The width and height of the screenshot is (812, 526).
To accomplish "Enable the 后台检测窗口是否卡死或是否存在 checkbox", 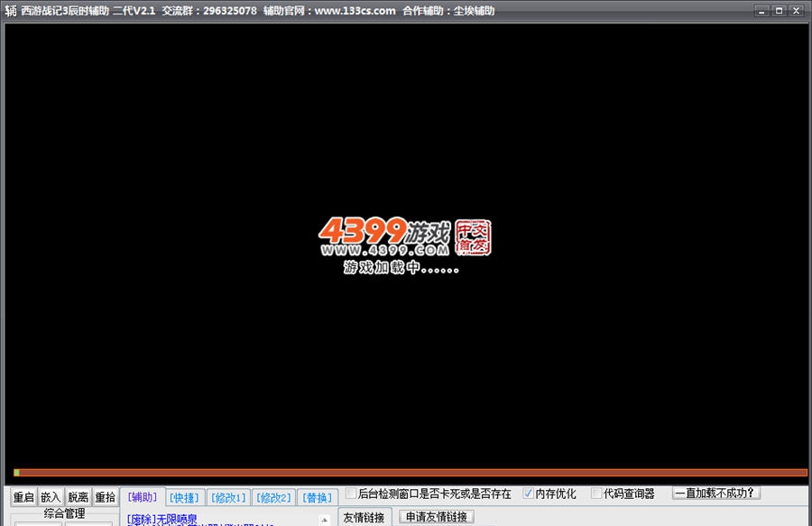I will 352,494.
